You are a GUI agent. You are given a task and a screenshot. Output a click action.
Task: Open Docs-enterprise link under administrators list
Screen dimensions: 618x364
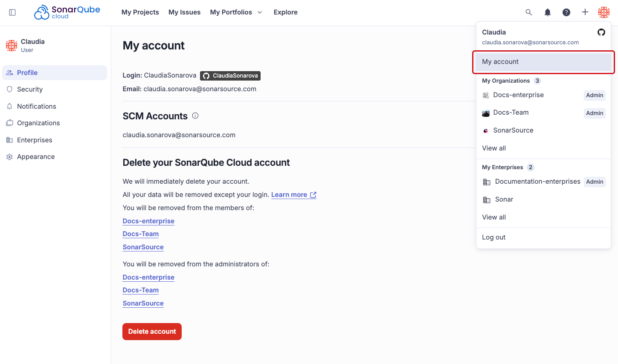[148, 277]
